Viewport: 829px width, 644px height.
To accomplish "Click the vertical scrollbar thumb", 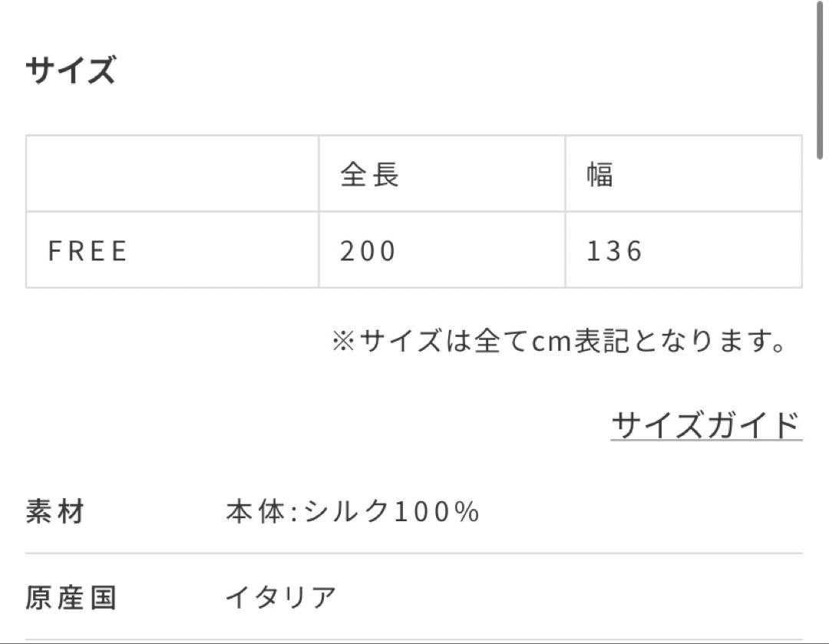I will pos(820,79).
